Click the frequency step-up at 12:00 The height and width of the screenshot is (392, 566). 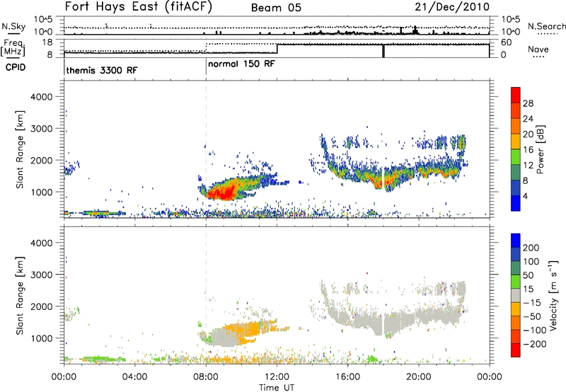pyautogui.click(x=277, y=49)
